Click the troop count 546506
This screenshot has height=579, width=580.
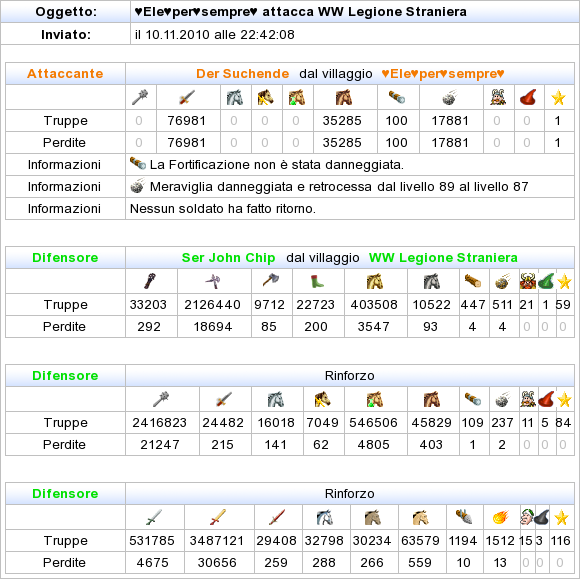pos(373,423)
